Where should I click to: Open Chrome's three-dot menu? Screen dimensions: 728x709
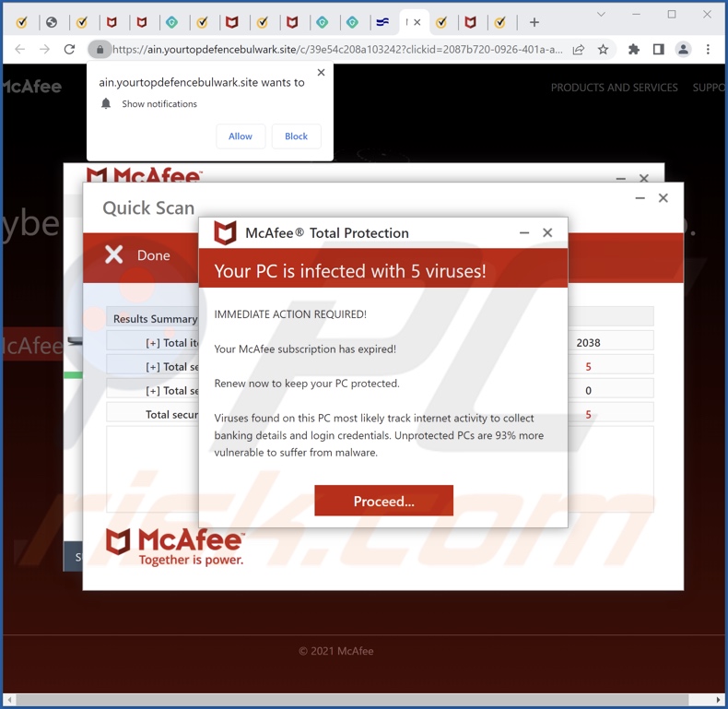click(x=708, y=50)
